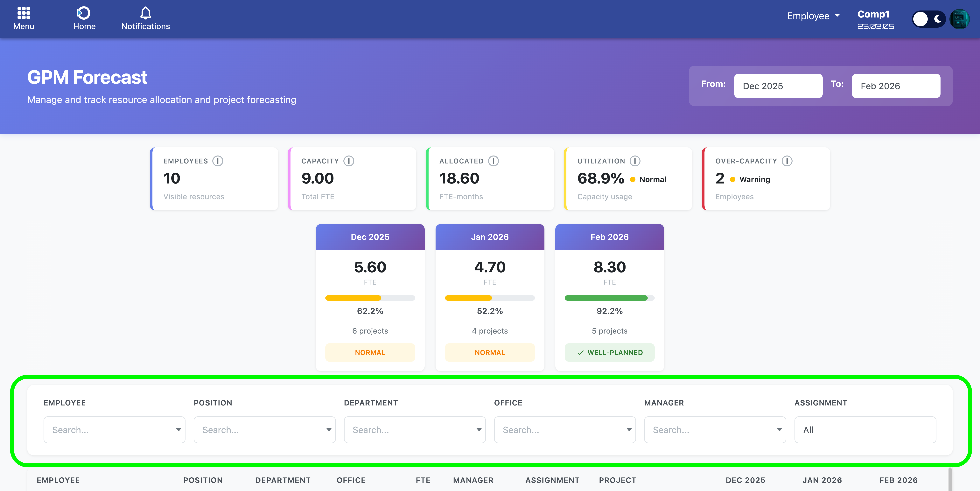Go to Home via the icon
This screenshot has width=980, height=491.
[84, 13]
